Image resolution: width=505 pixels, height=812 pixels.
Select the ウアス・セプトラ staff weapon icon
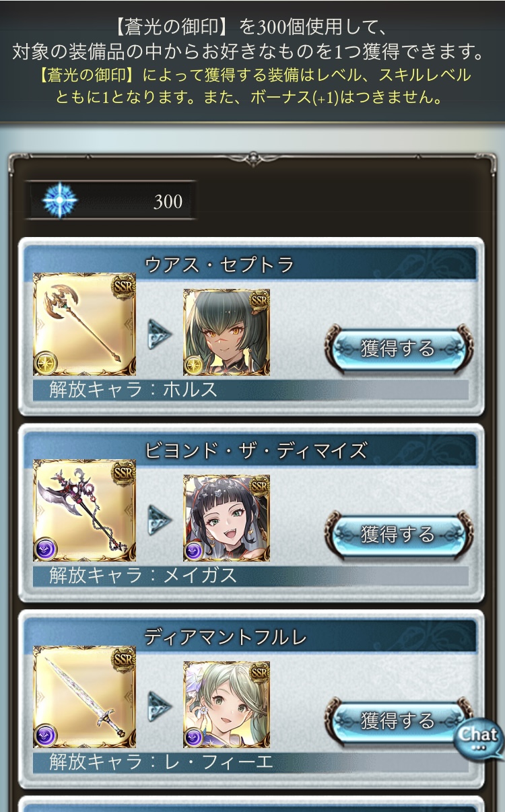click(84, 324)
